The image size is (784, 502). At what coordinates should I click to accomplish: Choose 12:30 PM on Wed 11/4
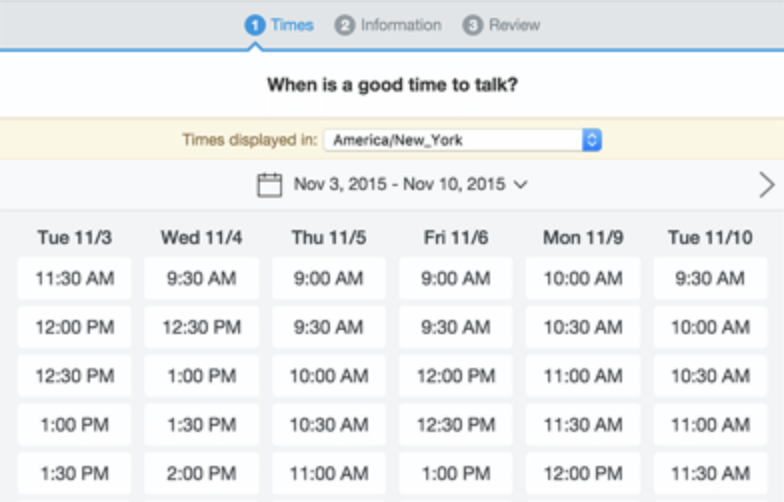pos(202,327)
